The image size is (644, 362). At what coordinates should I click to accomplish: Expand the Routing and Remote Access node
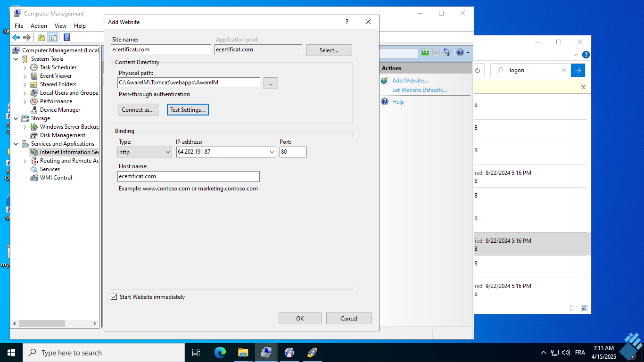click(25, 161)
